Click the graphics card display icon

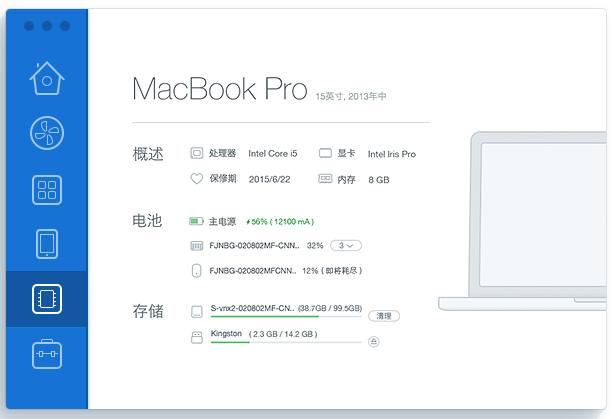tap(325, 154)
